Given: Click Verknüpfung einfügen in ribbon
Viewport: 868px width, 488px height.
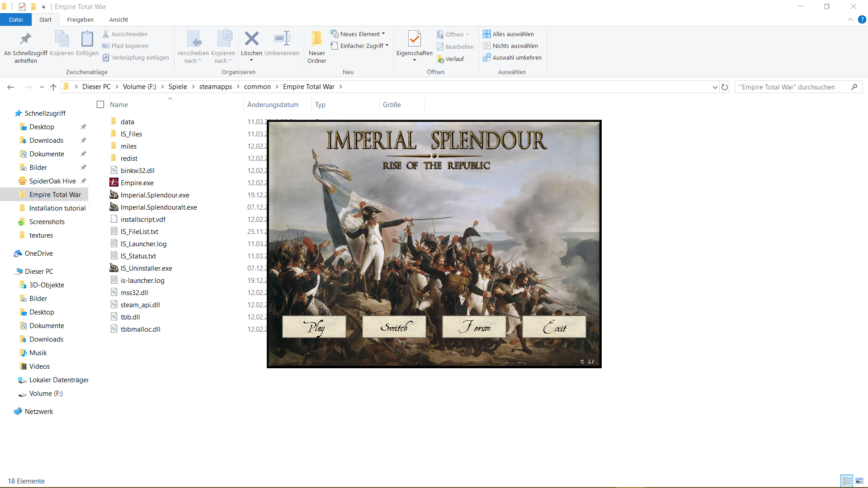Looking at the screenshot, I should click(136, 57).
